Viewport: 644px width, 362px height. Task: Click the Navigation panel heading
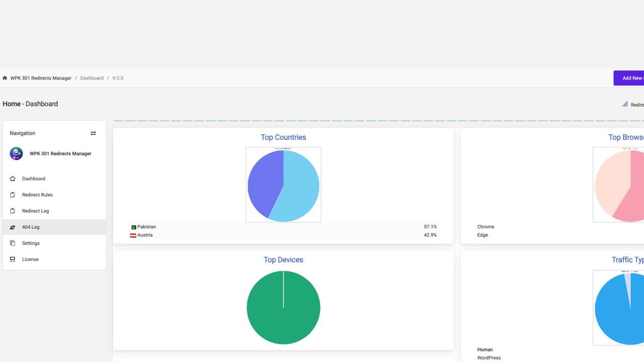(23, 133)
